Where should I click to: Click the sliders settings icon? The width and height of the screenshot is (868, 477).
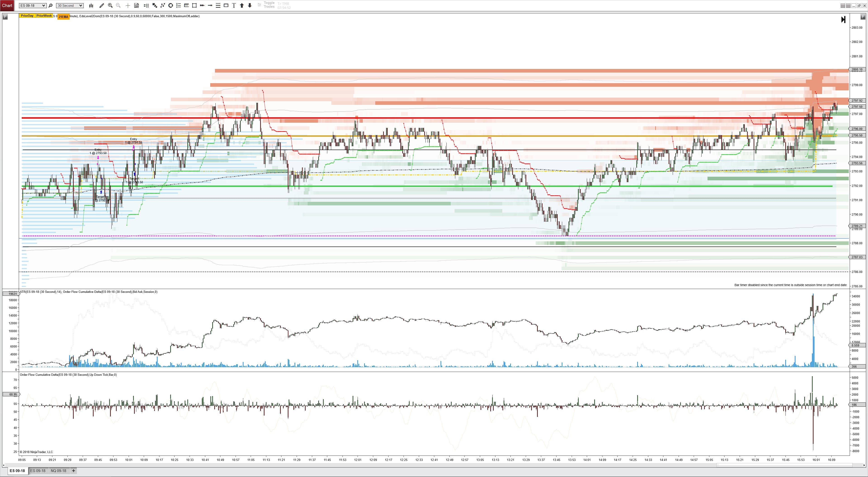tap(259, 5)
